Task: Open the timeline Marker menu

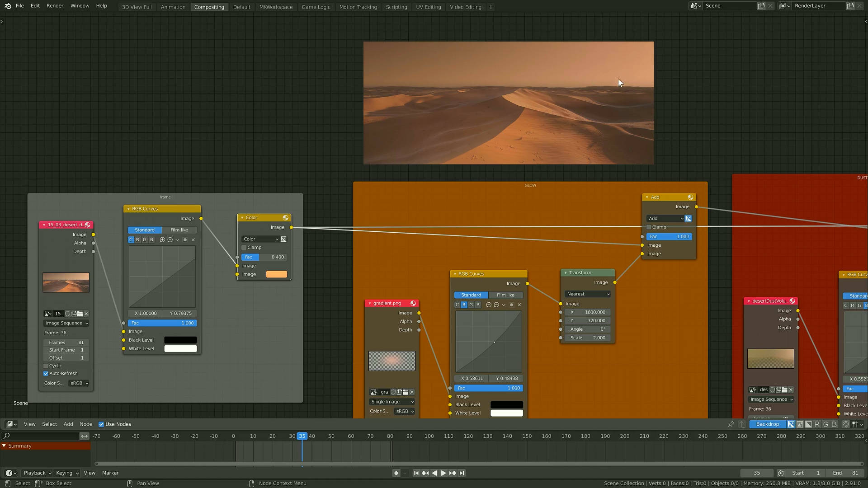Action: click(110, 473)
